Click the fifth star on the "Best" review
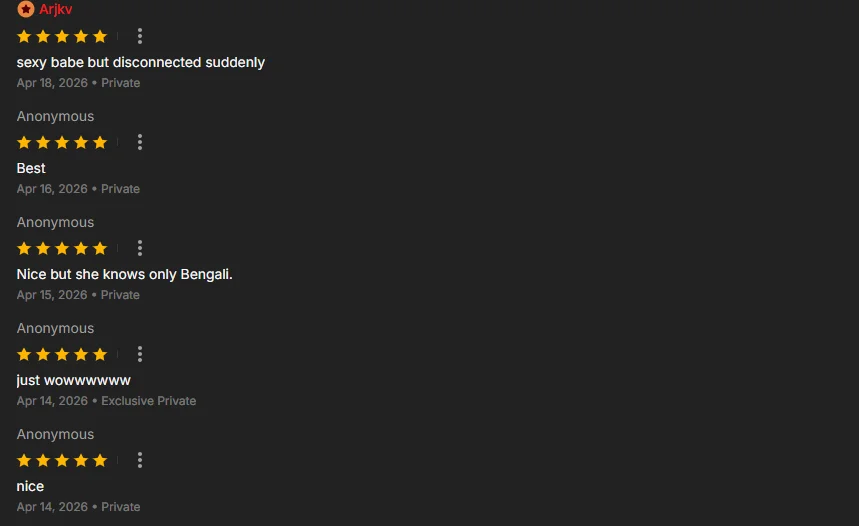The image size is (859, 526). [x=100, y=142]
